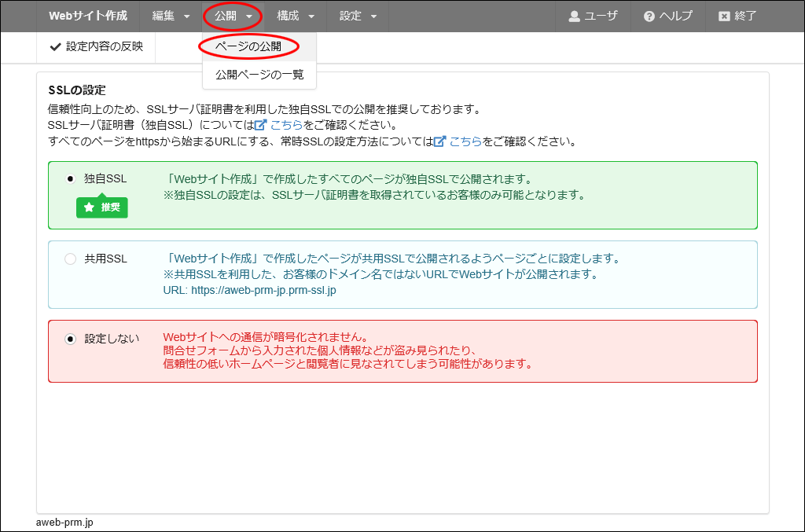The width and height of the screenshot is (805, 532).
Task: Click the green 推奨 star badge
Action: click(102, 207)
